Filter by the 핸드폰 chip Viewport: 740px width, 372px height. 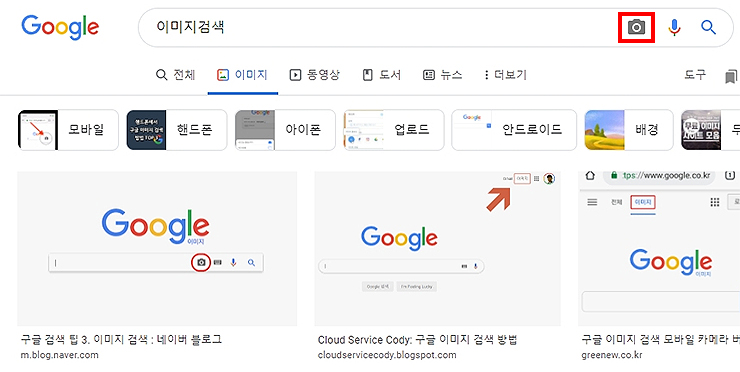pyautogui.click(x=177, y=130)
